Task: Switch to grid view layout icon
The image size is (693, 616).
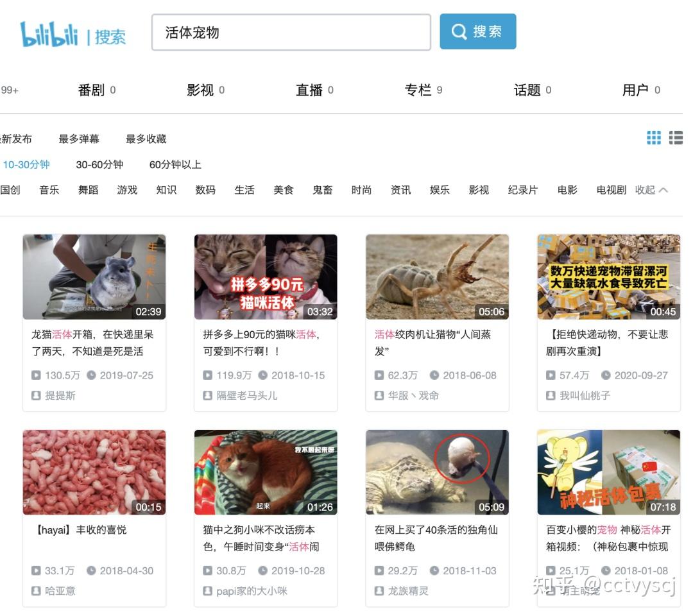Action: click(x=654, y=138)
